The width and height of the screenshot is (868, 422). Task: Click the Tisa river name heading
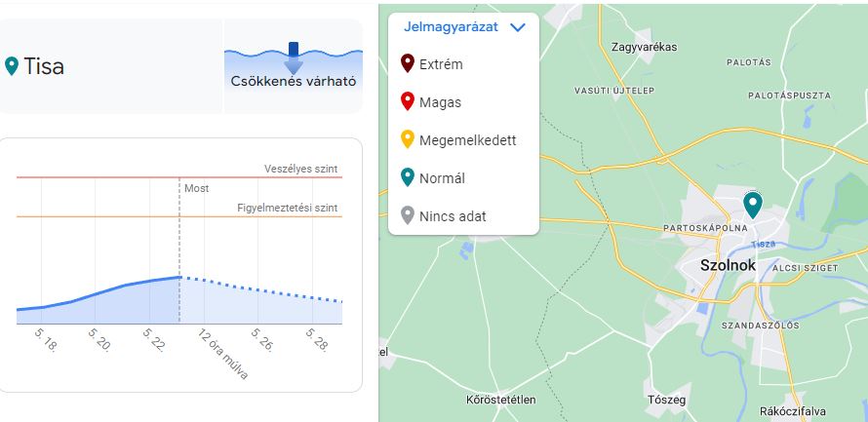click(44, 66)
